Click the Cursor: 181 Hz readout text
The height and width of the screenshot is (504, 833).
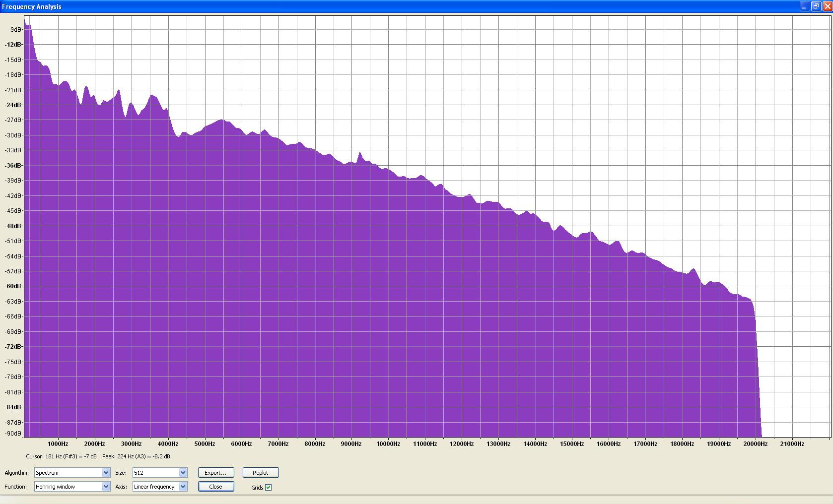click(61, 456)
